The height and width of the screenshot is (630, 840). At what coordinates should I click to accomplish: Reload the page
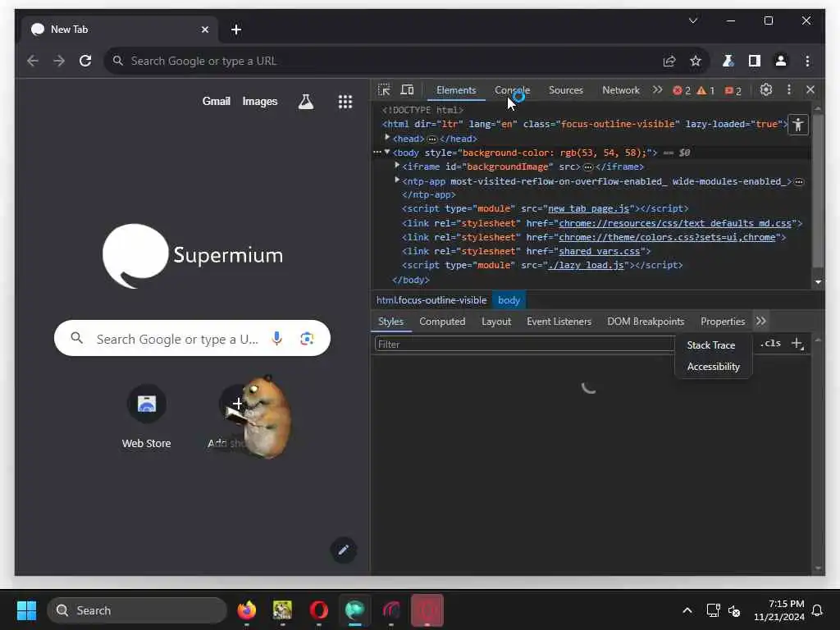click(85, 61)
